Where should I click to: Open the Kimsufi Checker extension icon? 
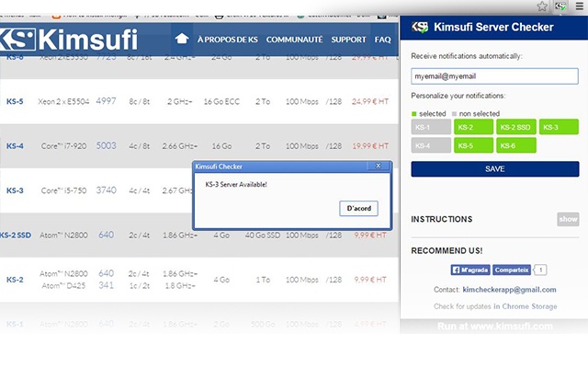[x=560, y=6]
